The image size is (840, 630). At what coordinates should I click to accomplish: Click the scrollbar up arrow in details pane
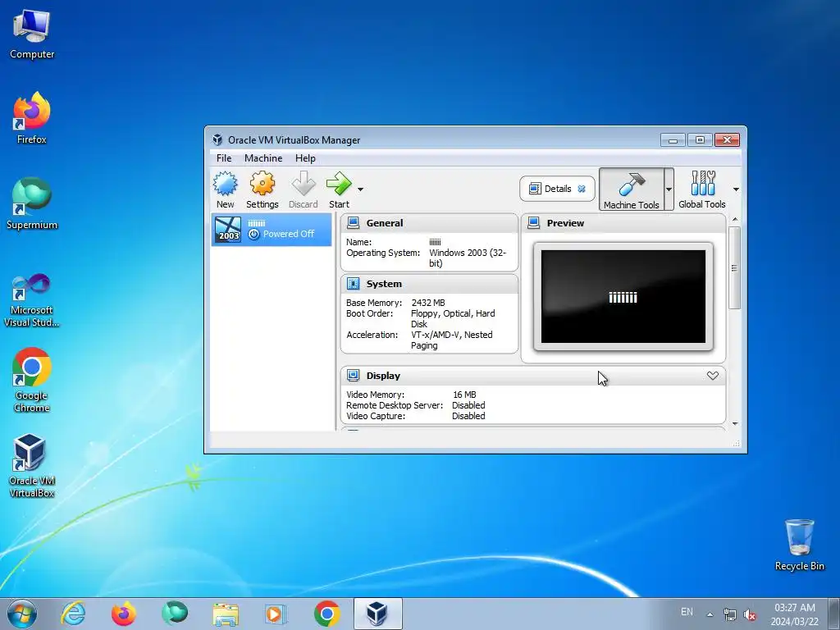coord(735,219)
